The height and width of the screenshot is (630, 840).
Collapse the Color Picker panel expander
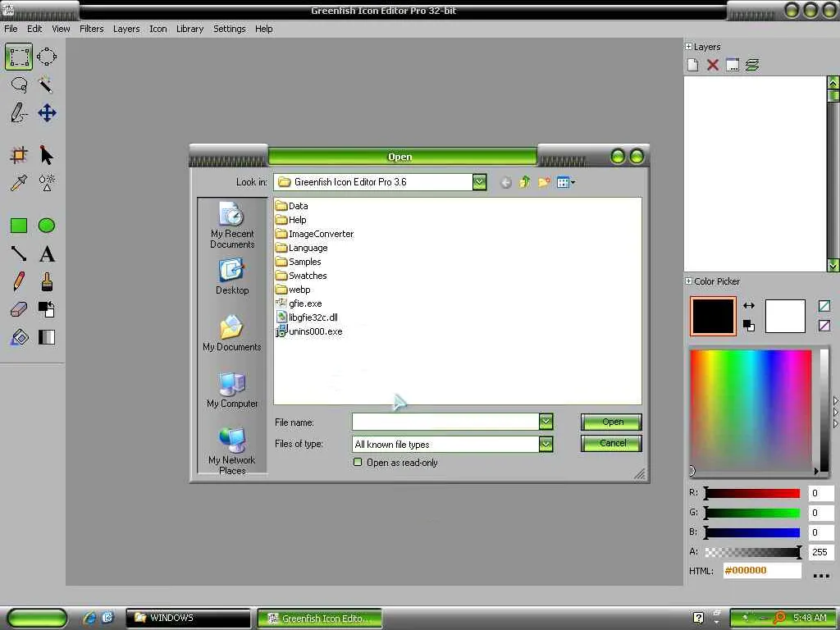click(688, 281)
